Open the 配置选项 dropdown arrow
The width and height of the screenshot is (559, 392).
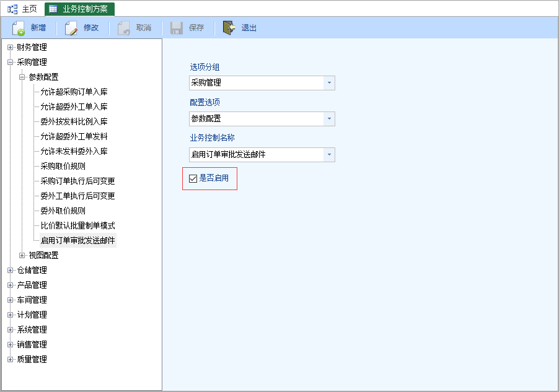[x=329, y=119]
